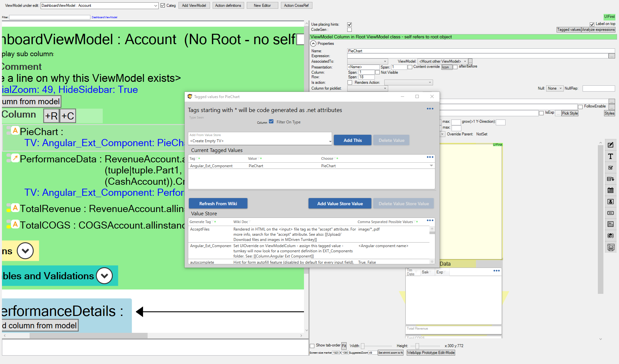Image resolution: width=619 pixels, height=364 pixels.
Task: Click the Name field containing PieChart
Action: (481, 51)
